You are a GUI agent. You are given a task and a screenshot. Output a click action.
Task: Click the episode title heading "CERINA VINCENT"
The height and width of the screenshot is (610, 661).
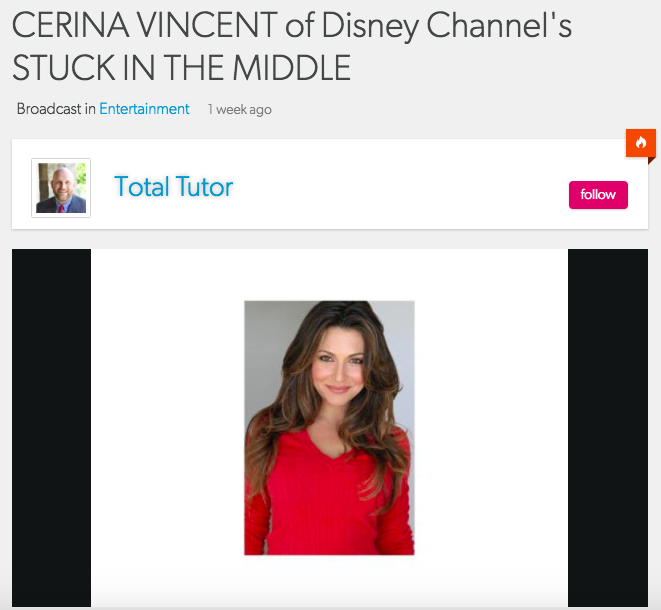point(145,26)
